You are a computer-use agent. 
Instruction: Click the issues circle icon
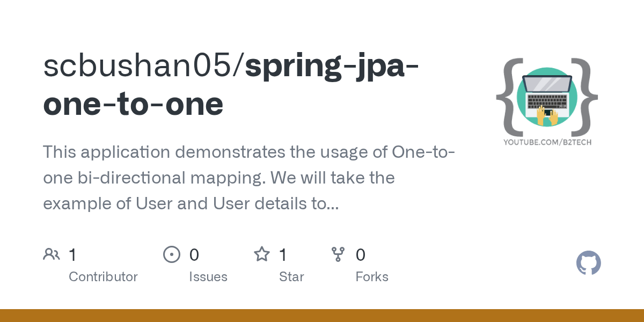pos(171,254)
